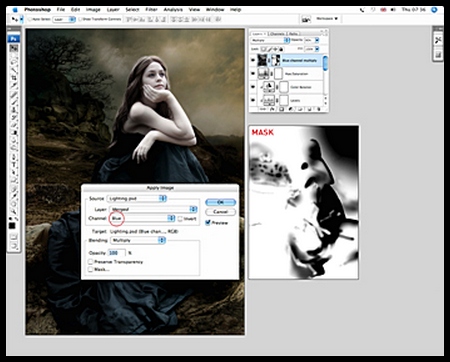Click the link layers icon at panel bottom
This screenshot has height=362, width=450.
pyautogui.click(x=263, y=109)
